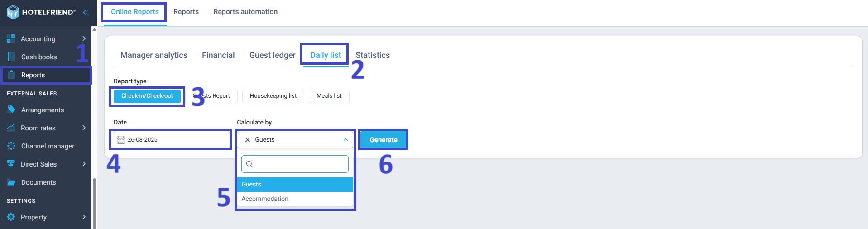The height and width of the screenshot is (229, 868).
Task: Click the dropdown search input box
Action: pyautogui.click(x=295, y=164)
